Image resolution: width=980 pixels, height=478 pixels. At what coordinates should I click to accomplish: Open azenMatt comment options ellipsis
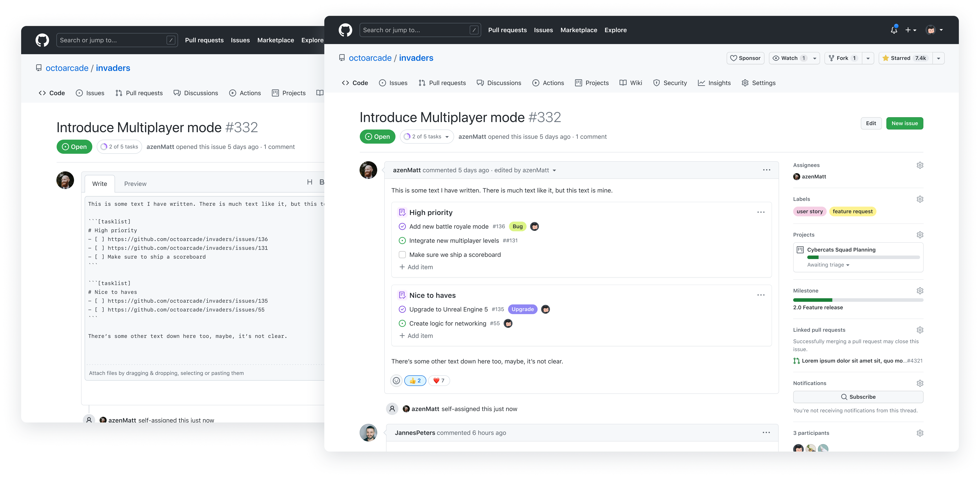coord(766,170)
